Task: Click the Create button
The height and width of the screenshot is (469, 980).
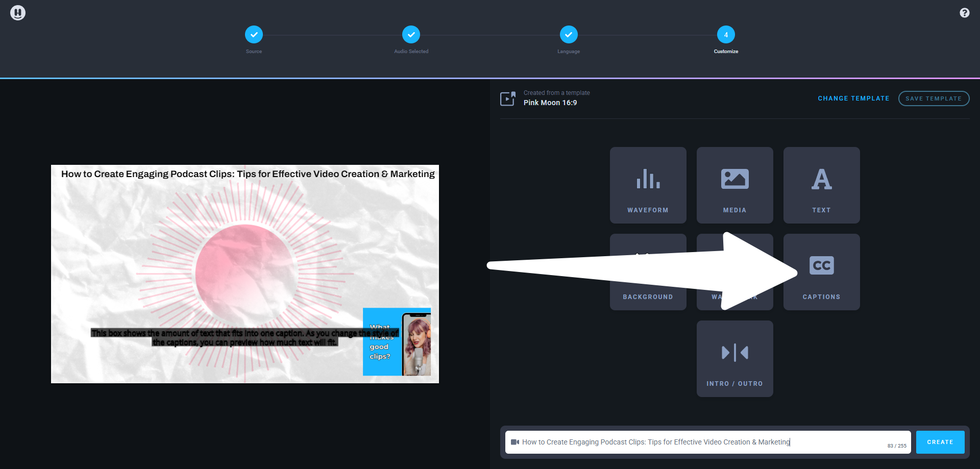Action: tap(940, 442)
